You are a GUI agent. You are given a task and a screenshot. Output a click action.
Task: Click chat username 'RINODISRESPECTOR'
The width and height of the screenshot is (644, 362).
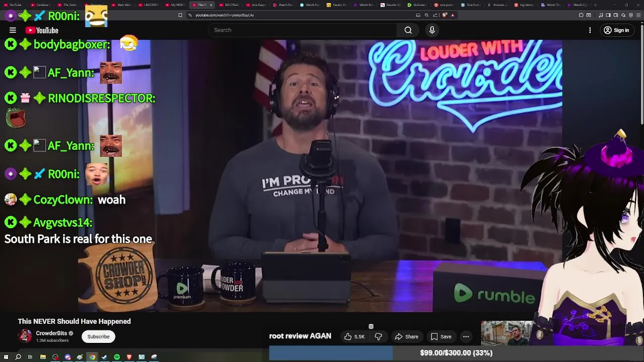click(102, 98)
